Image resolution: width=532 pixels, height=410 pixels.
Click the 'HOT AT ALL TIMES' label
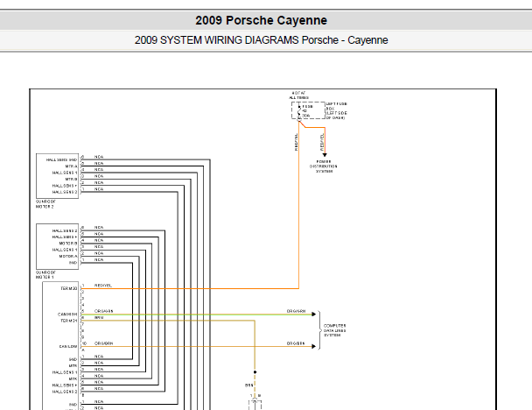[298, 95]
